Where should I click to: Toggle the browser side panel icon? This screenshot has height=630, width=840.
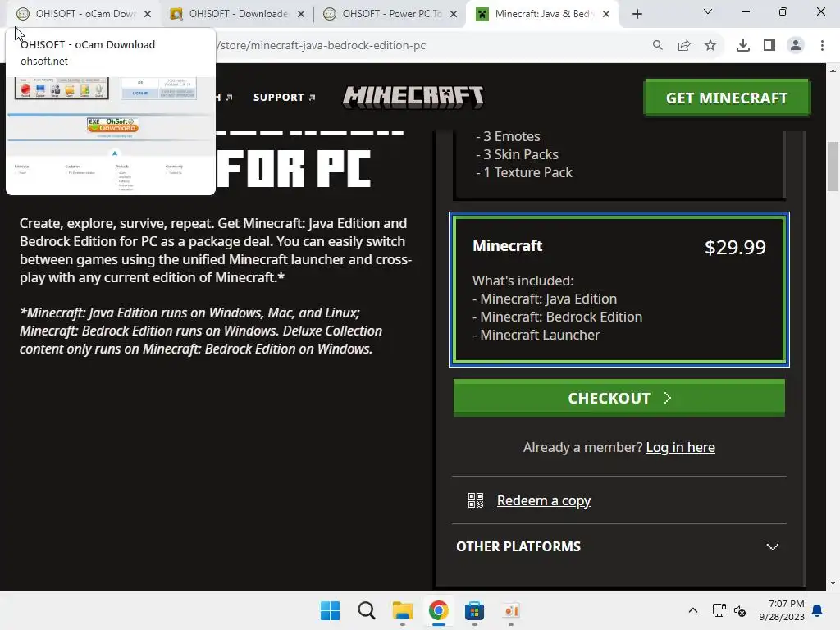pyautogui.click(x=769, y=46)
